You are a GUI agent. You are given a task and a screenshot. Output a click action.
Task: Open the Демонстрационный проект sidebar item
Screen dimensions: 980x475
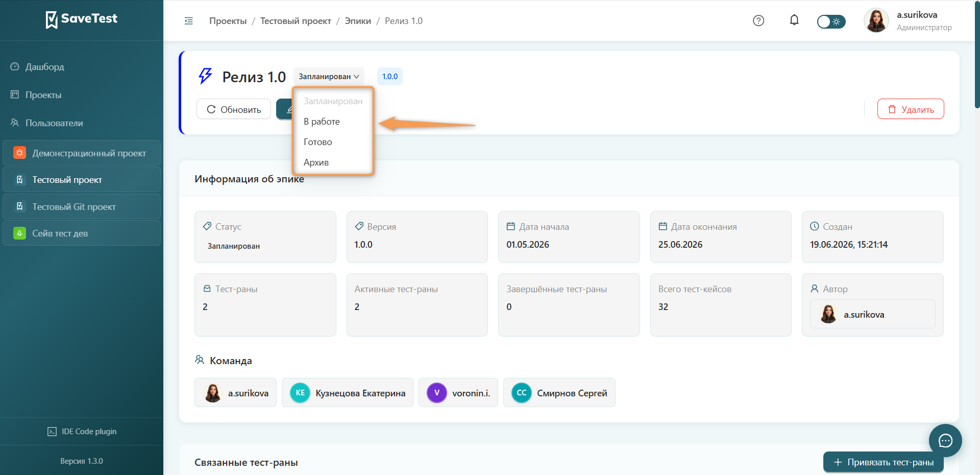point(82,153)
